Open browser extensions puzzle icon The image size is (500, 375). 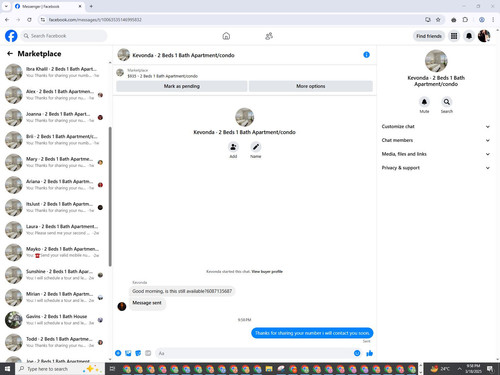click(465, 20)
